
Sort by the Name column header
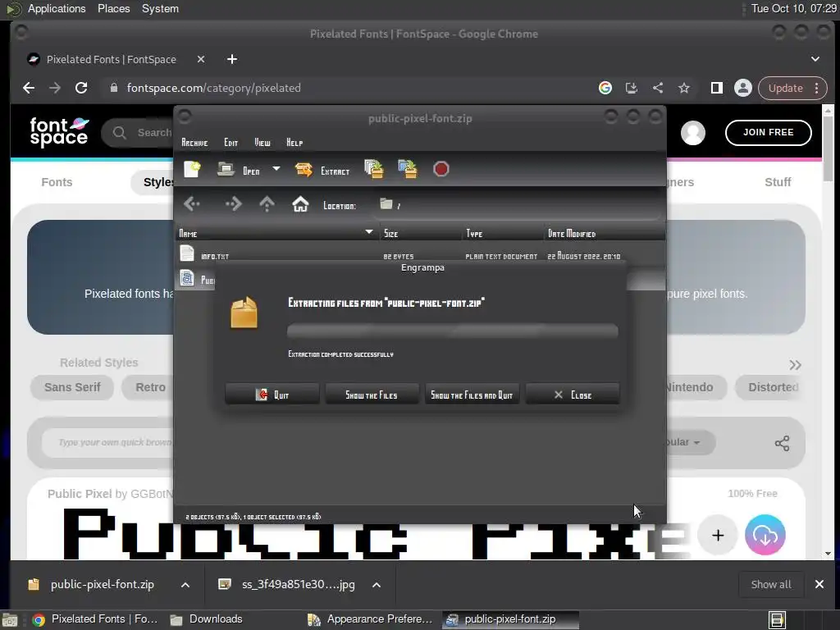click(x=277, y=233)
